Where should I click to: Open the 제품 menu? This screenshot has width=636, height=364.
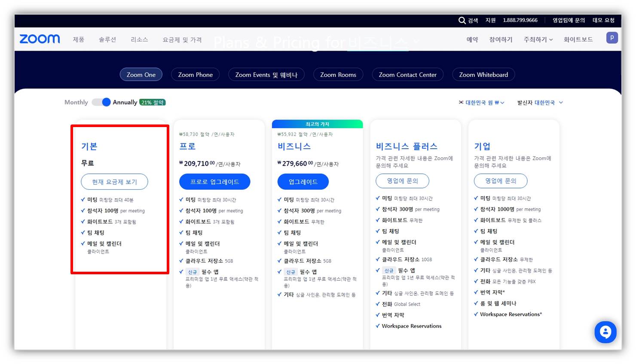tap(79, 39)
